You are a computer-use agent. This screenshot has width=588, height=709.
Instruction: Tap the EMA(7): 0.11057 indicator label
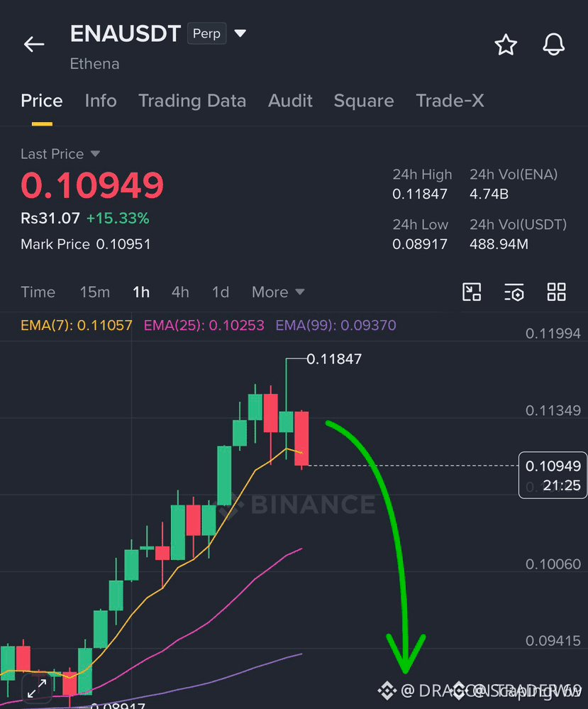click(77, 325)
